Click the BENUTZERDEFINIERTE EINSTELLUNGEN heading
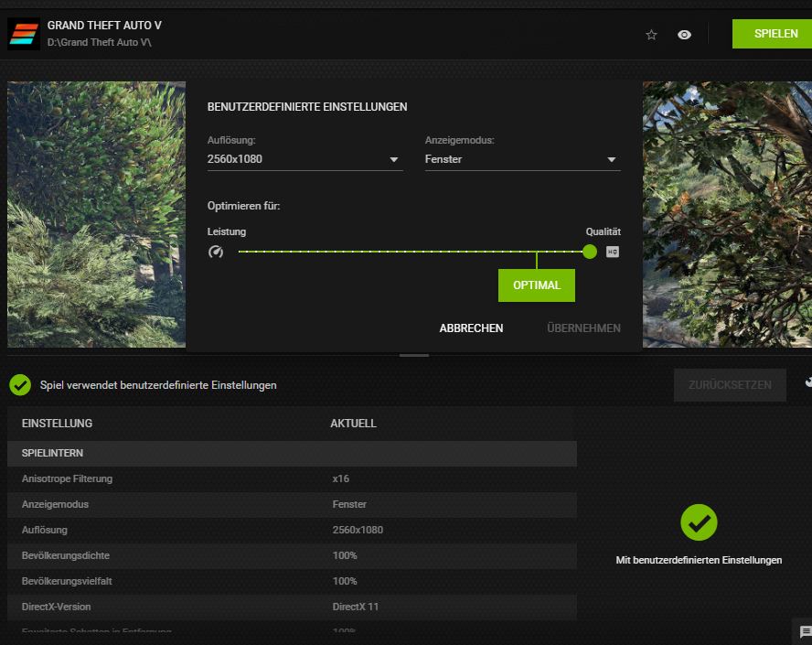The image size is (812, 645). point(307,107)
